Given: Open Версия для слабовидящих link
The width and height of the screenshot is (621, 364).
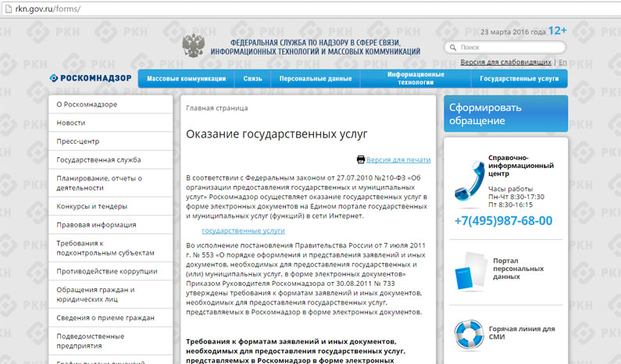Looking at the screenshot, I should [505, 62].
